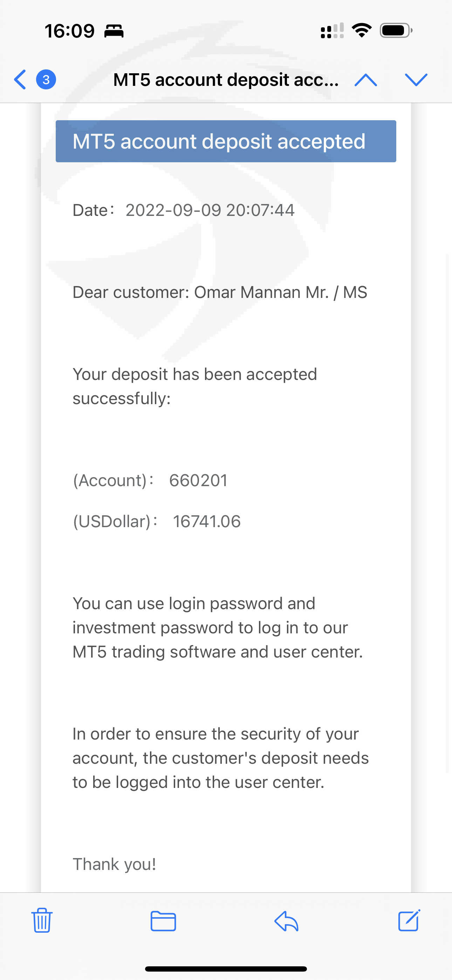This screenshot has height=980, width=452.
Task: Tap the Wi-Fi status icon
Action: point(362,30)
